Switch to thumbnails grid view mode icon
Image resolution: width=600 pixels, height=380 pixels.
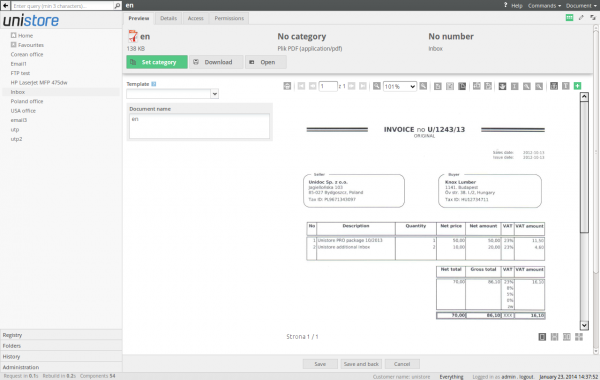[x=579, y=337]
